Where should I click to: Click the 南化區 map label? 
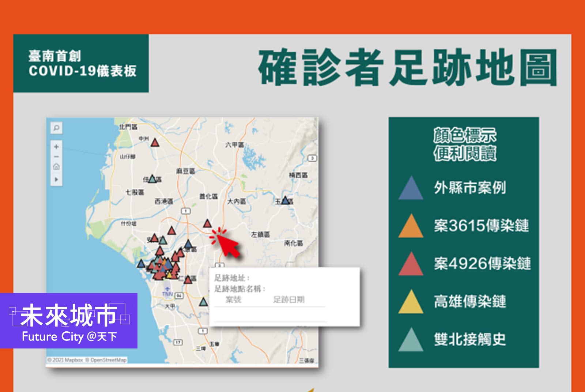pos(294,243)
